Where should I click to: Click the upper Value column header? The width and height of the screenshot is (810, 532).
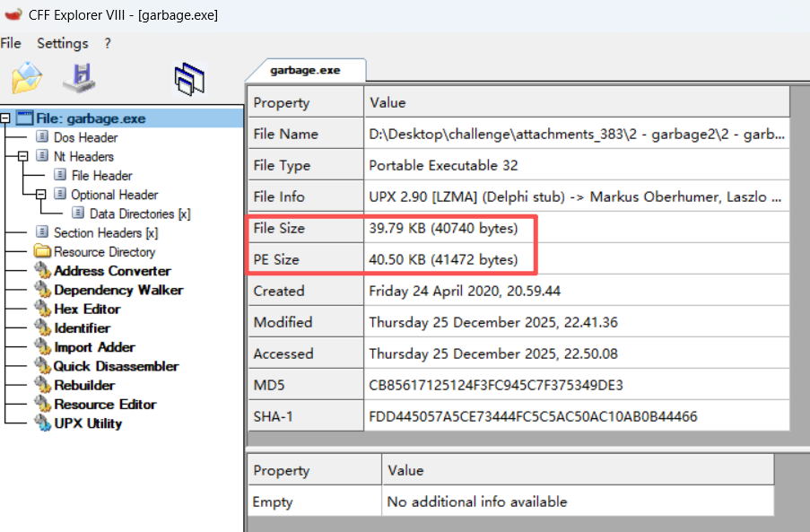pos(577,101)
